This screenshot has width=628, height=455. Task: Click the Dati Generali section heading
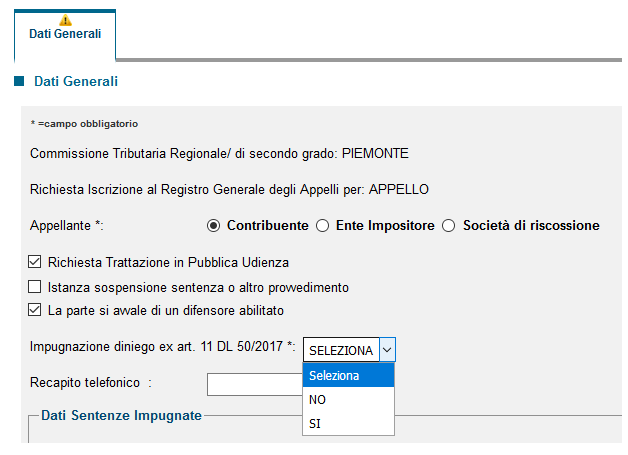[76, 81]
